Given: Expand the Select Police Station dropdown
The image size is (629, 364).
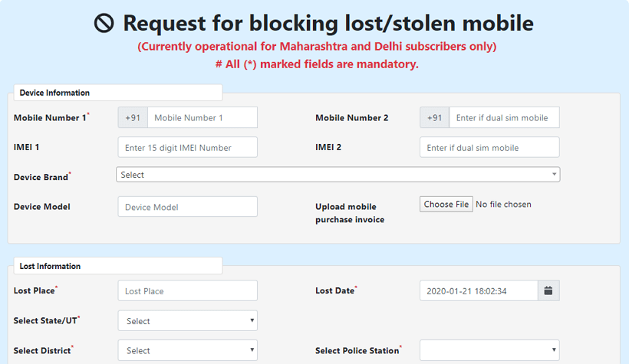Looking at the screenshot, I should click(x=489, y=351).
